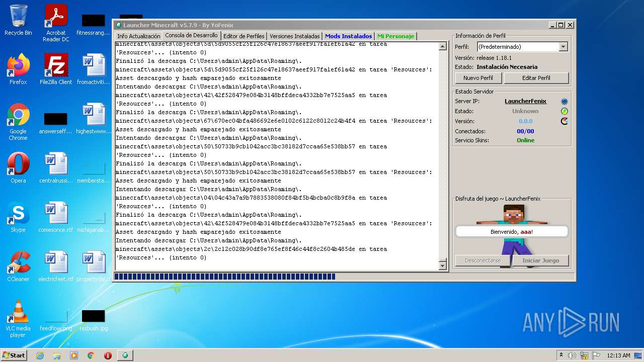Open Mi Personaje tab
The image size is (644, 362).
coord(395,36)
